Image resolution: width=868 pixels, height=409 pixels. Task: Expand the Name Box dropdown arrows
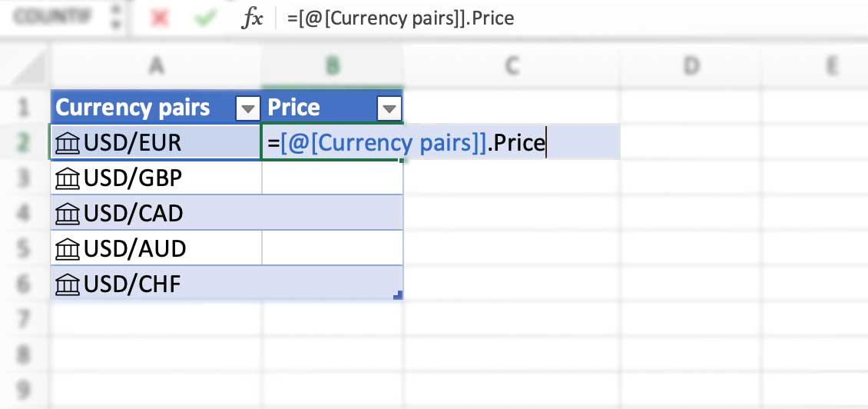coord(116,18)
